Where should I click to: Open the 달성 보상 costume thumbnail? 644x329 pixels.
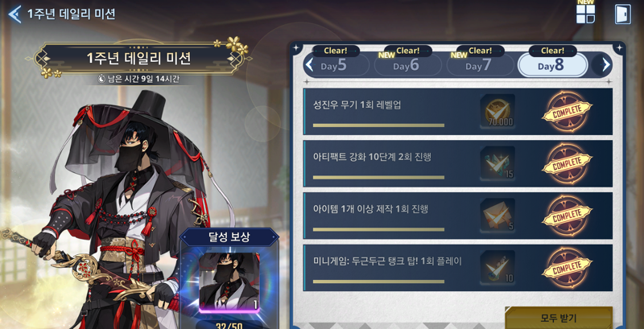[x=229, y=282]
